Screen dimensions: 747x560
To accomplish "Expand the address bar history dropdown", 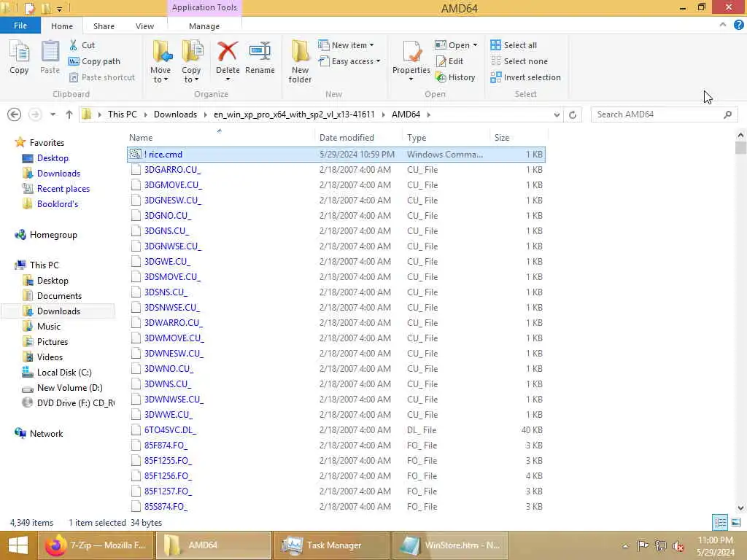I will [x=557, y=114].
